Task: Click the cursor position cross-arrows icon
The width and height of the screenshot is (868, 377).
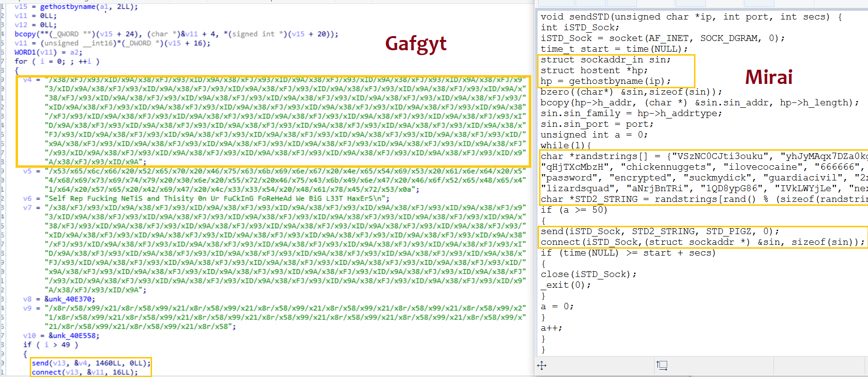Action: coord(542,365)
